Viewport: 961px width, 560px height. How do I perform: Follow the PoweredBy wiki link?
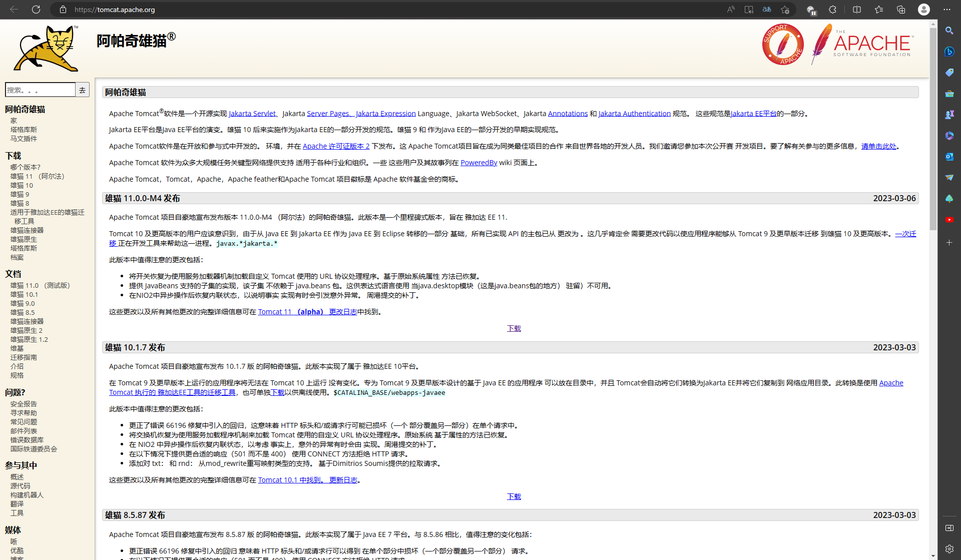click(x=478, y=163)
